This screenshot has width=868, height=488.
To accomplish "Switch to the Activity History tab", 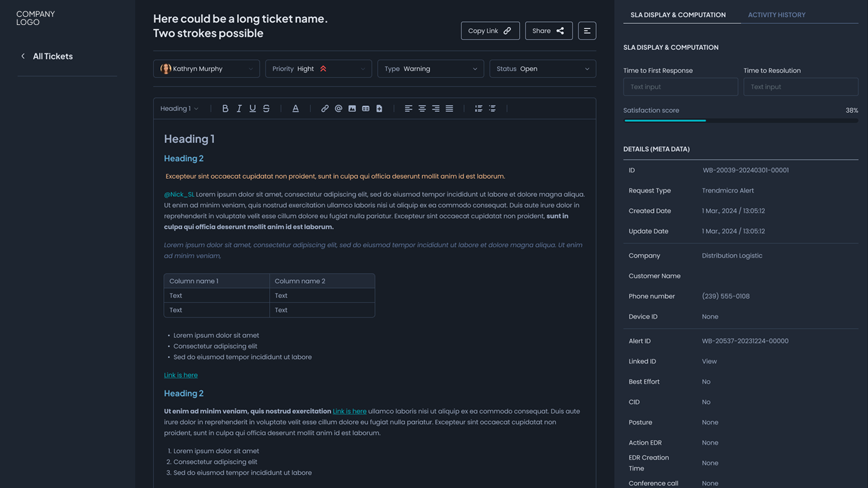I will tap(776, 15).
